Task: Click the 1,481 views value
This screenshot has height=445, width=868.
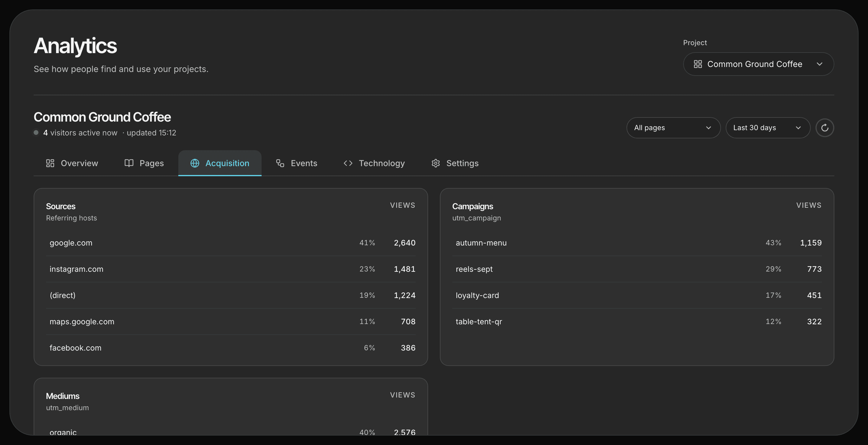Action: (x=405, y=269)
